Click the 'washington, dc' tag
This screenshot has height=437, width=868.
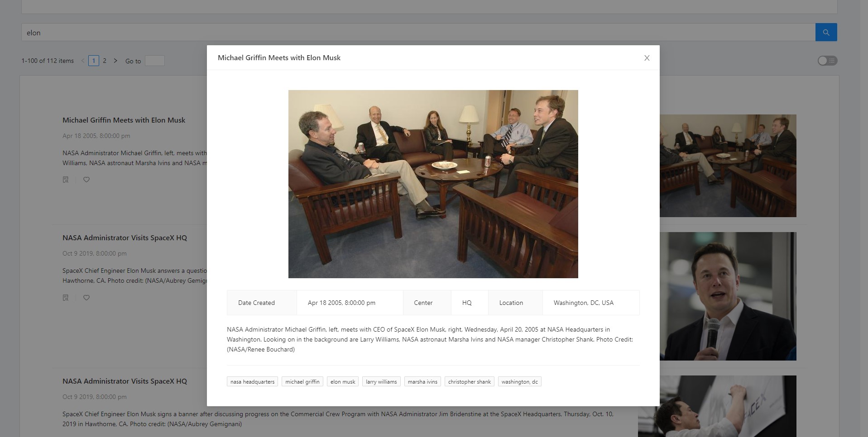519,382
